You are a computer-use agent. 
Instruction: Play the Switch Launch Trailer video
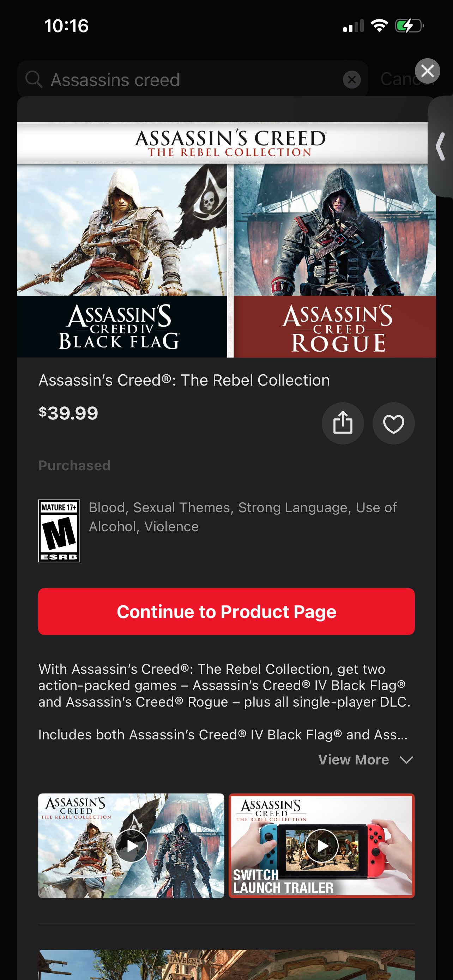pos(321,846)
